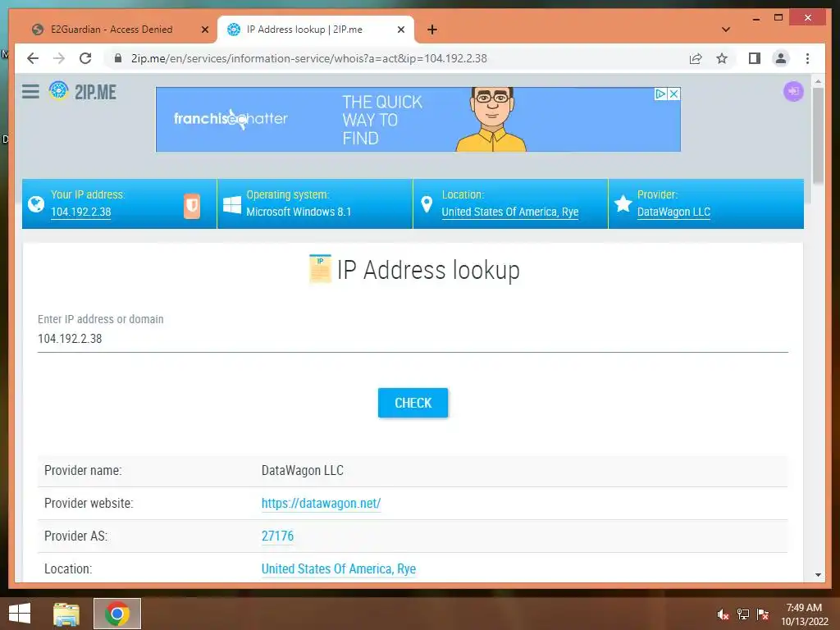Open Location United States Of America, Rye link
The width and height of the screenshot is (840, 630).
(339, 569)
